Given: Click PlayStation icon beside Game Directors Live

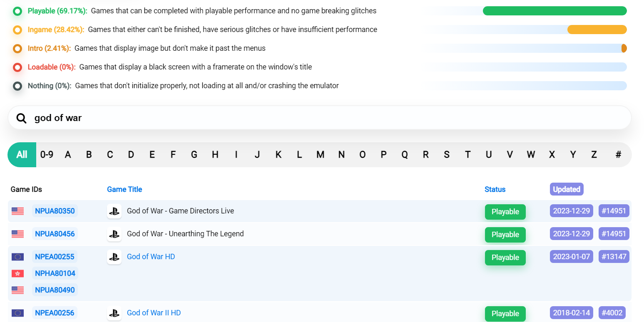Looking at the screenshot, I should (x=114, y=211).
